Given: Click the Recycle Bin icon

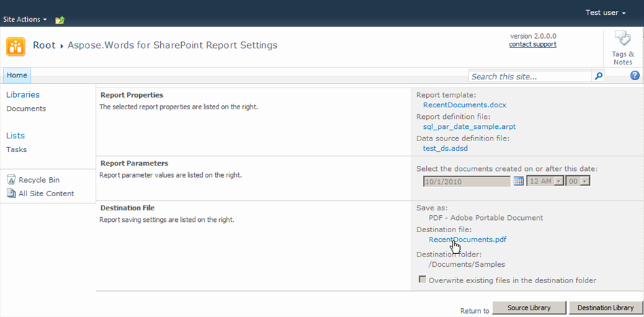Looking at the screenshot, I should tap(12, 180).
